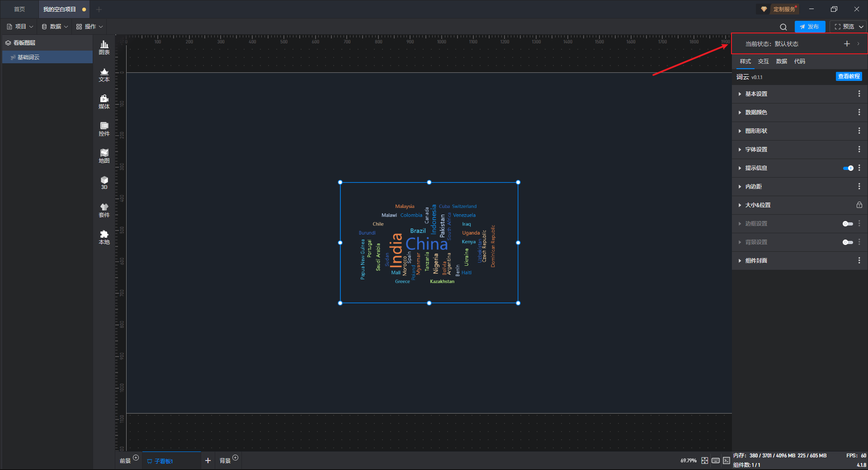Toggle off the 提示信息 switch

tap(848, 168)
